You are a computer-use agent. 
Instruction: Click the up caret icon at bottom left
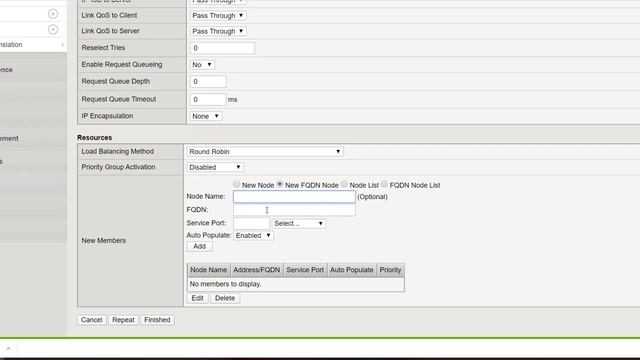click(x=8, y=348)
